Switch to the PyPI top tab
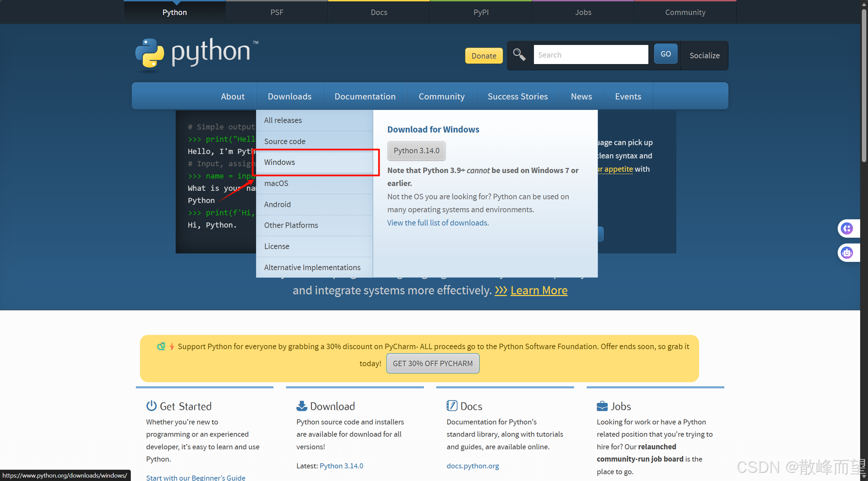The width and height of the screenshot is (868, 481). pos(481,12)
